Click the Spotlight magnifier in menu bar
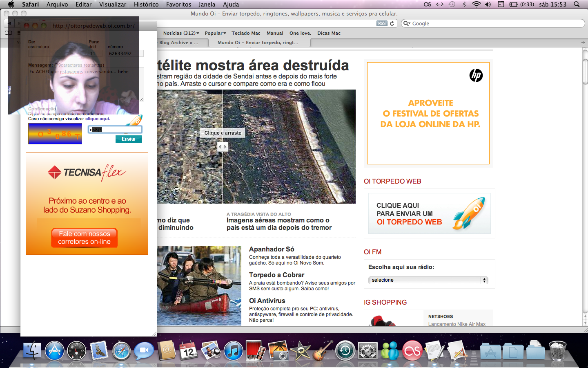588x368 pixels. [577, 4]
